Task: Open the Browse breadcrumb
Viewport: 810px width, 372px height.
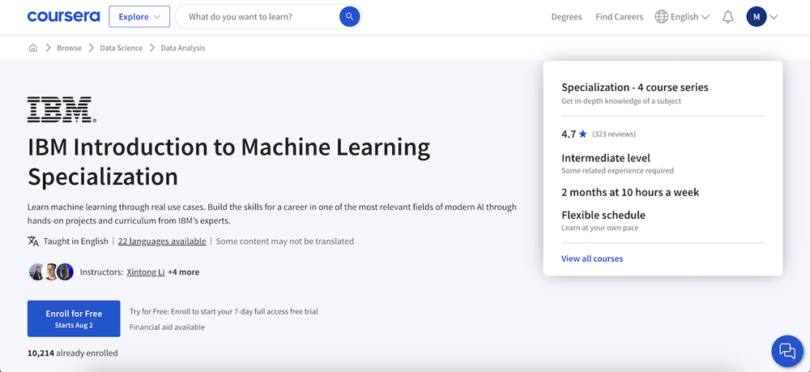Action: 69,48
